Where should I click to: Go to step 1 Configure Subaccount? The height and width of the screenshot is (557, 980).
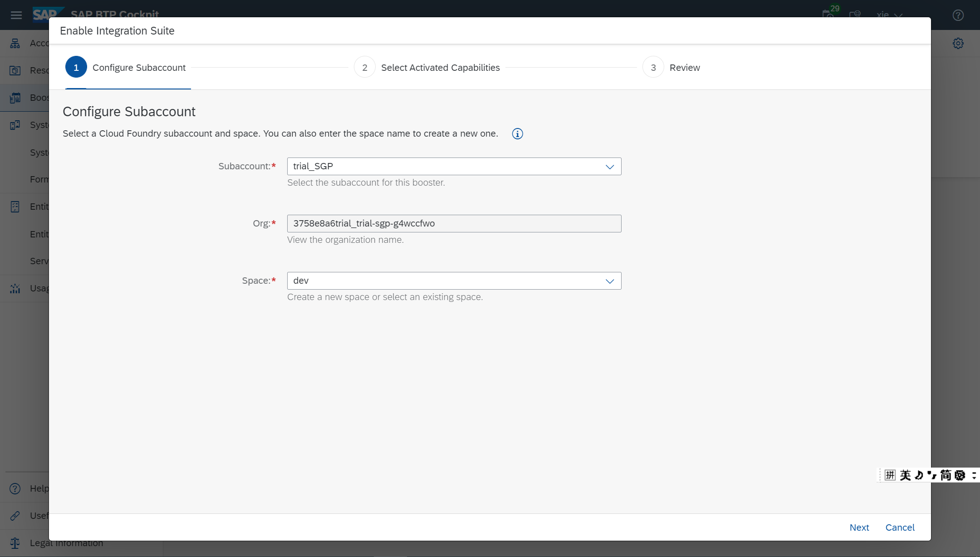[x=126, y=68]
